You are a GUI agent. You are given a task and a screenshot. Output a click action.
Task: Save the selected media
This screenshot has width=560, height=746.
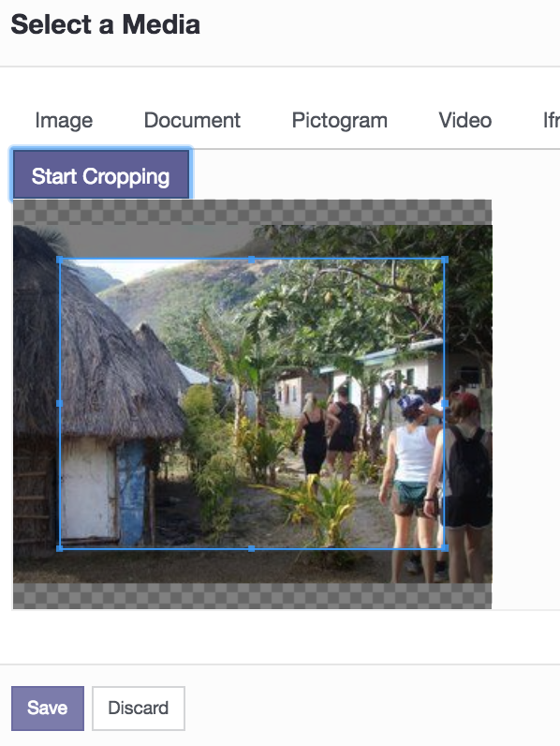[x=48, y=708]
